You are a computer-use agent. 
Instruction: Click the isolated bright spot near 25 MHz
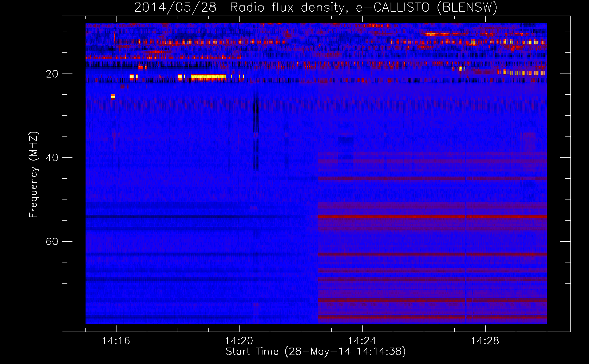tap(112, 96)
